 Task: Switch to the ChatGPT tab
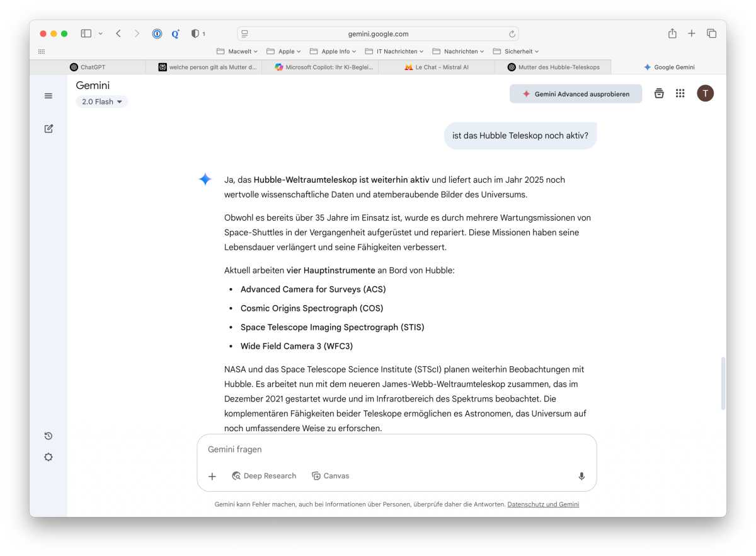point(88,67)
